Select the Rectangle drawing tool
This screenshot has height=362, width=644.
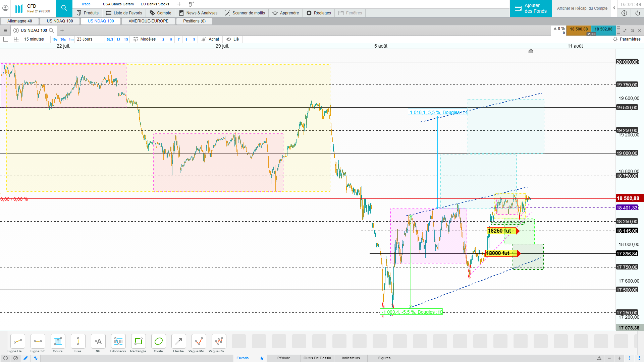pos(138,342)
